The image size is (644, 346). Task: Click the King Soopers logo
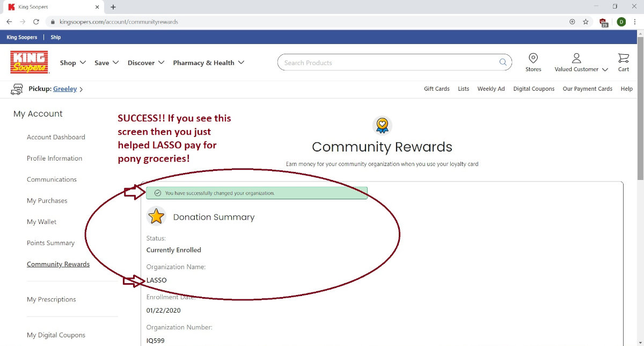tap(30, 62)
